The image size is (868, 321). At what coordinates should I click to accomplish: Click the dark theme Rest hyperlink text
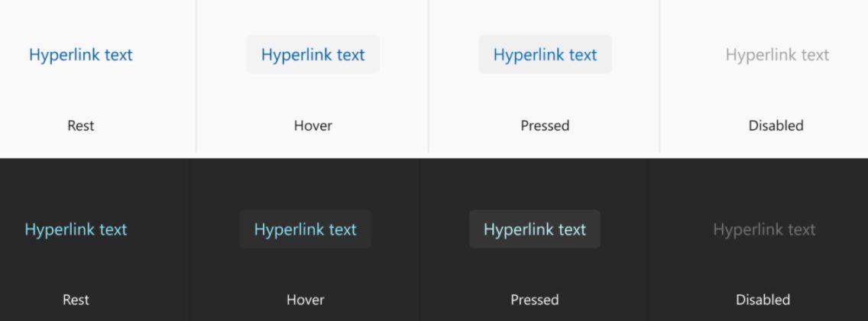[x=76, y=229]
